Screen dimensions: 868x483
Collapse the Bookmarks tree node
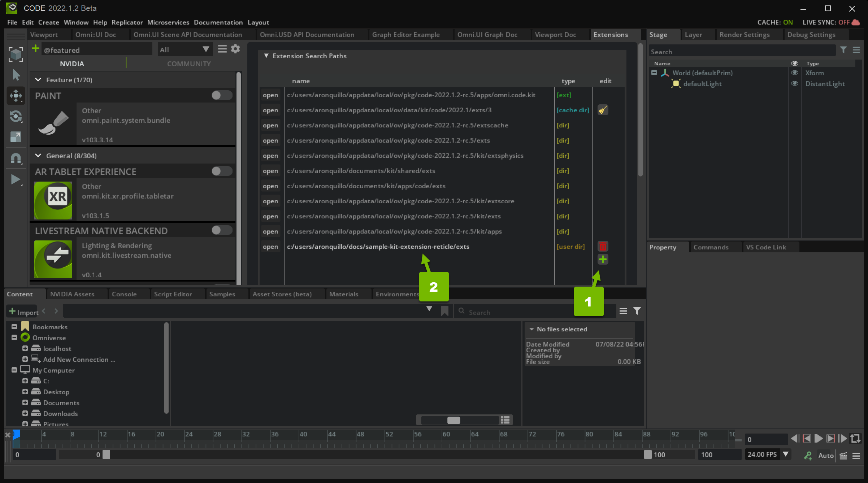(x=14, y=326)
